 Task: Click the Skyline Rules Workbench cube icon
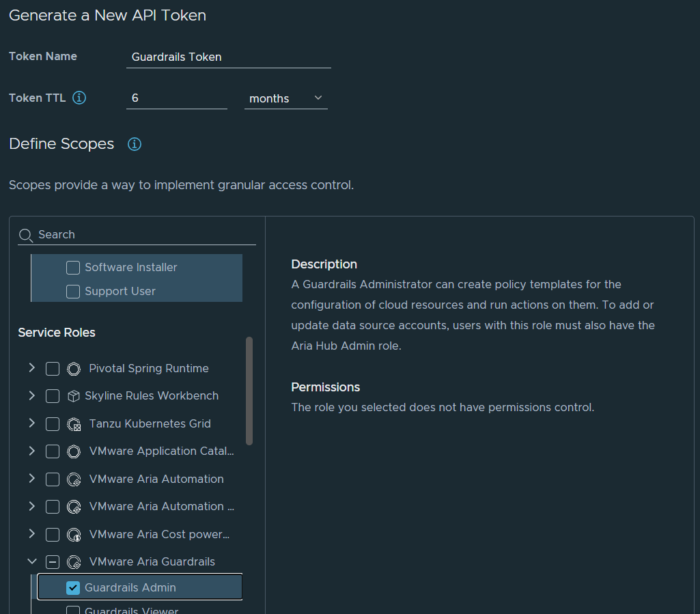[74, 396]
